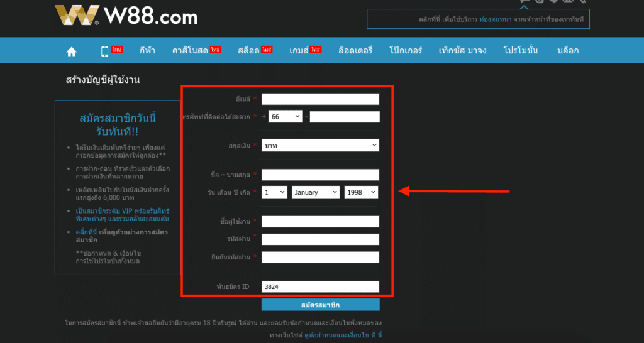Screen dimensions: 644x343
Task: Open the mobile phone icon menu
Action: point(105,52)
